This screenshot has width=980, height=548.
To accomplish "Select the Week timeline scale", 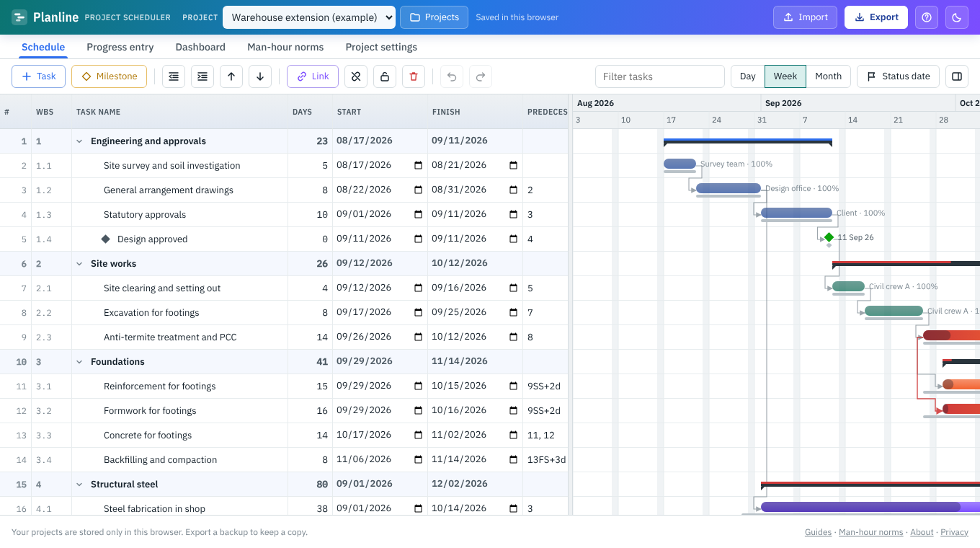I will (785, 76).
